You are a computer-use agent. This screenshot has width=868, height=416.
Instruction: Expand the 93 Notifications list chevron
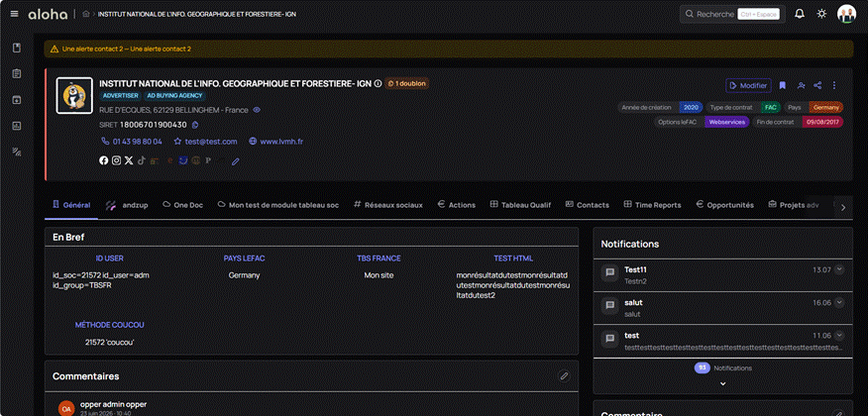coord(722,383)
